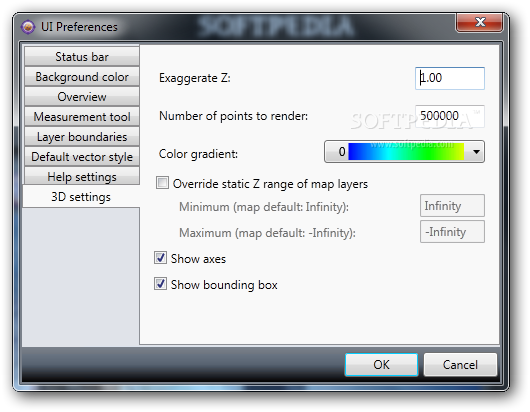Click the Number of points to render label
The image size is (530, 412).
234,116
